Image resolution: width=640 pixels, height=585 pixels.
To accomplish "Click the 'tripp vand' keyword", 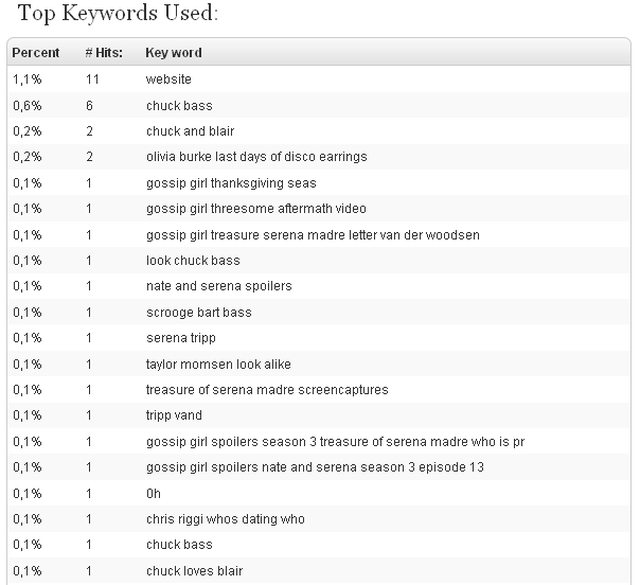I will 174,416.
